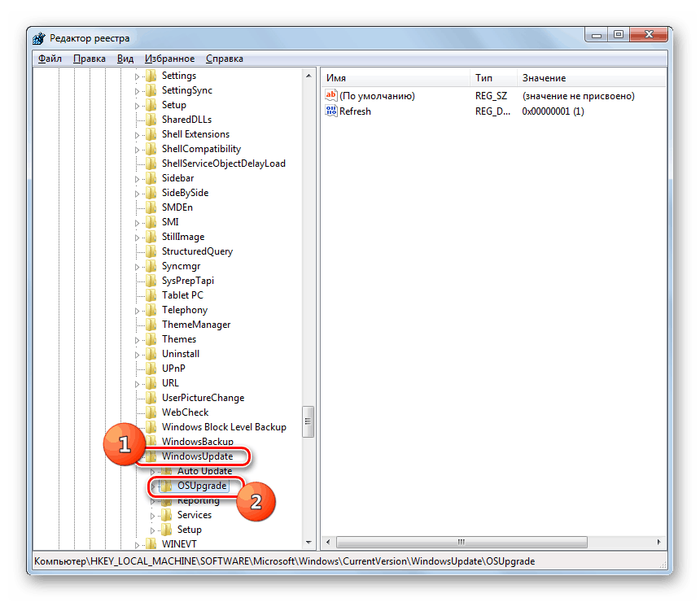Expand the Syncmgr tree node
Image resolution: width=700 pixels, height=602 pixels.
(x=137, y=267)
